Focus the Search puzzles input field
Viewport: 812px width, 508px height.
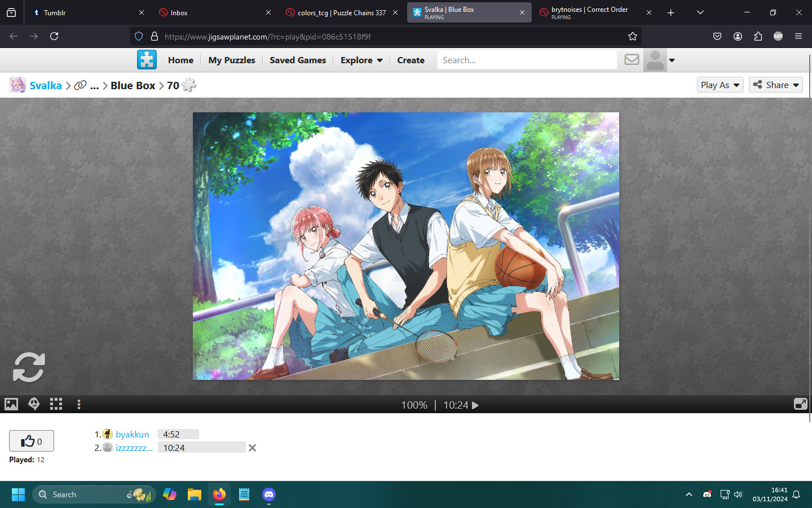[x=527, y=60]
